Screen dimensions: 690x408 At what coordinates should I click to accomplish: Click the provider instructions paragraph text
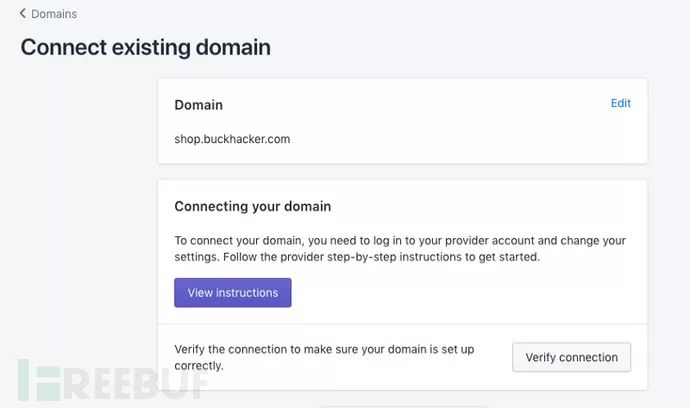[400, 248]
